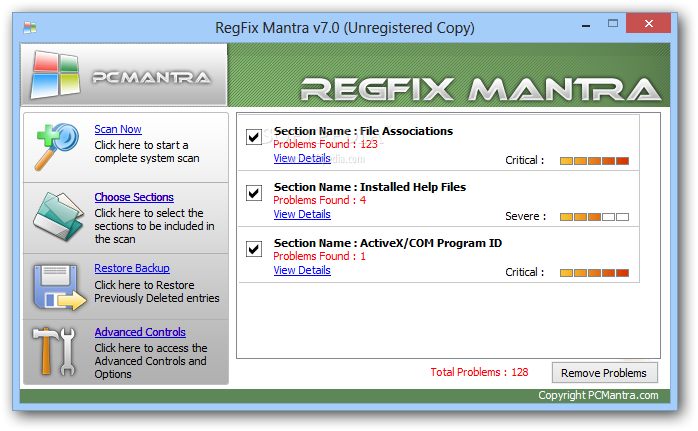The width and height of the screenshot is (698, 431).
Task: Click 'Problems Found : 4' text
Action: click(x=320, y=200)
